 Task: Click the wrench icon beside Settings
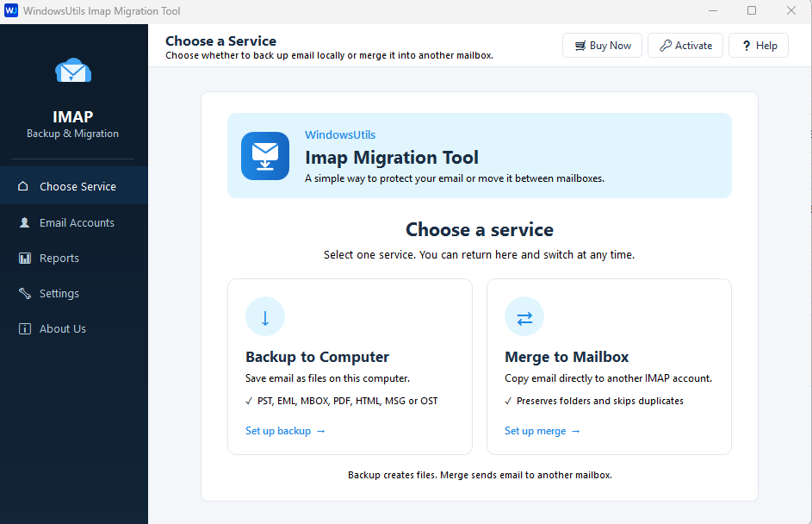pyautogui.click(x=25, y=293)
